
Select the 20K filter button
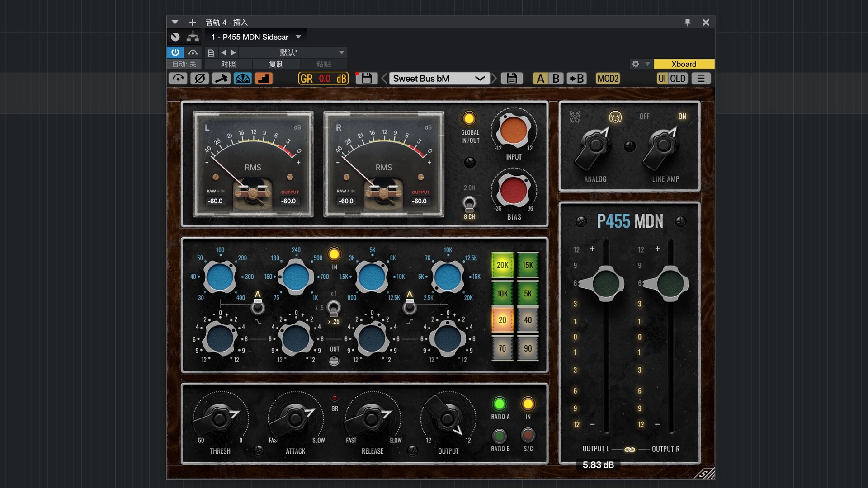pos(502,265)
